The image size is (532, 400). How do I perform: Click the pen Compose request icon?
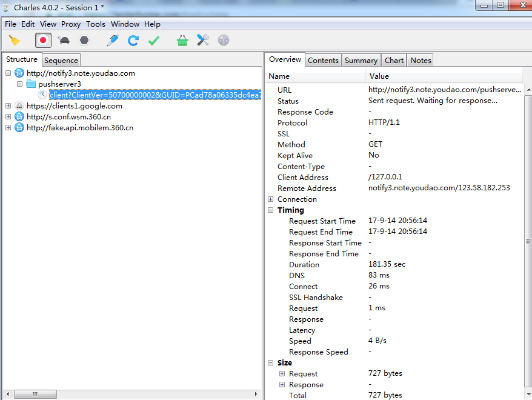[113, 41]
